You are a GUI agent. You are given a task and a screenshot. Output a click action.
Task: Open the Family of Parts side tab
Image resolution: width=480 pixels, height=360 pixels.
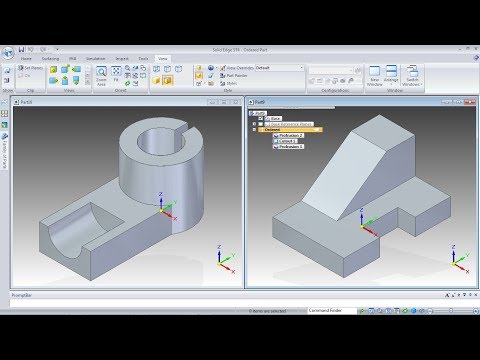click(5, 151)
